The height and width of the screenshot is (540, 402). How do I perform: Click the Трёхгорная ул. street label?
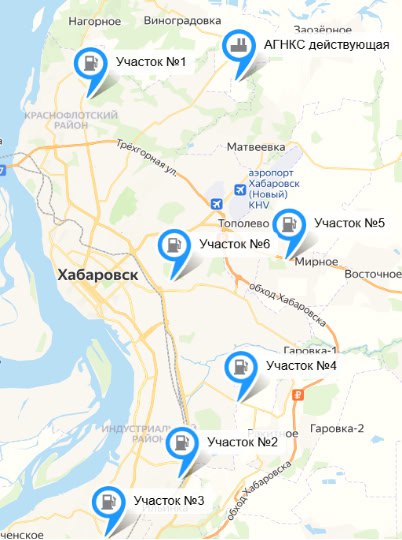(147, 158)
